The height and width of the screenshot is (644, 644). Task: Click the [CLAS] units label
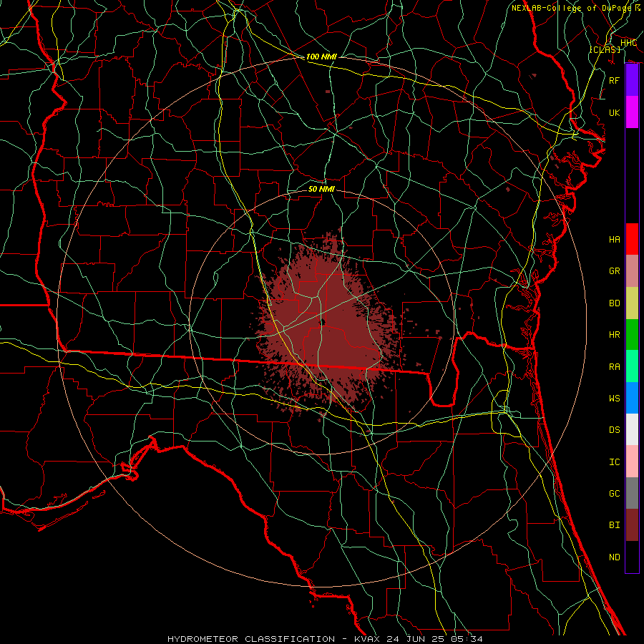(x=605, y=49)
